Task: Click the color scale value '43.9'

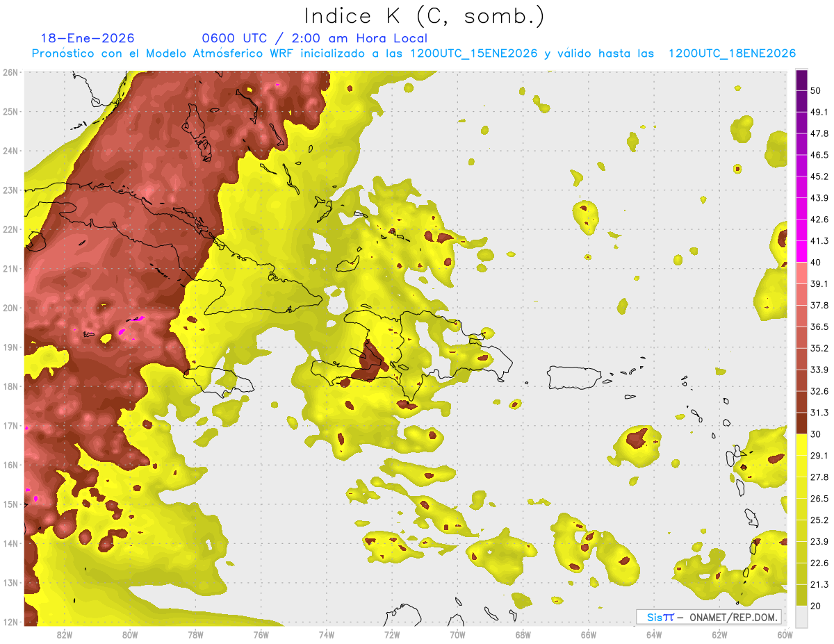Action: [819, 198]
